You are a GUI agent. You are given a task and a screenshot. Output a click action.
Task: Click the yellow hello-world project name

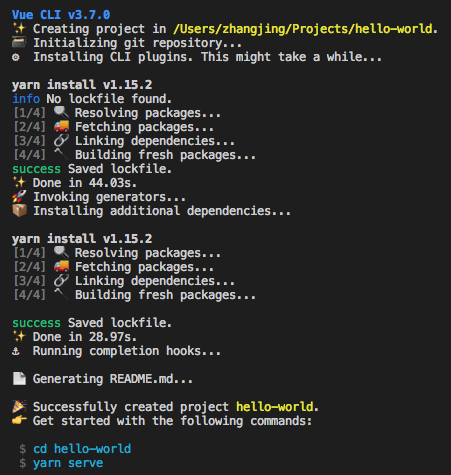pos(275,407)
